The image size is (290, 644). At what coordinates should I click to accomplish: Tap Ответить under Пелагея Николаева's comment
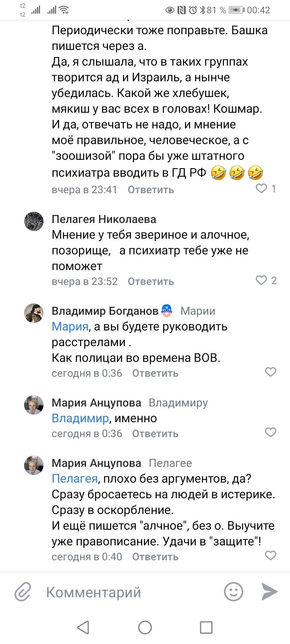pyautogui.click(x=151, y=281)
